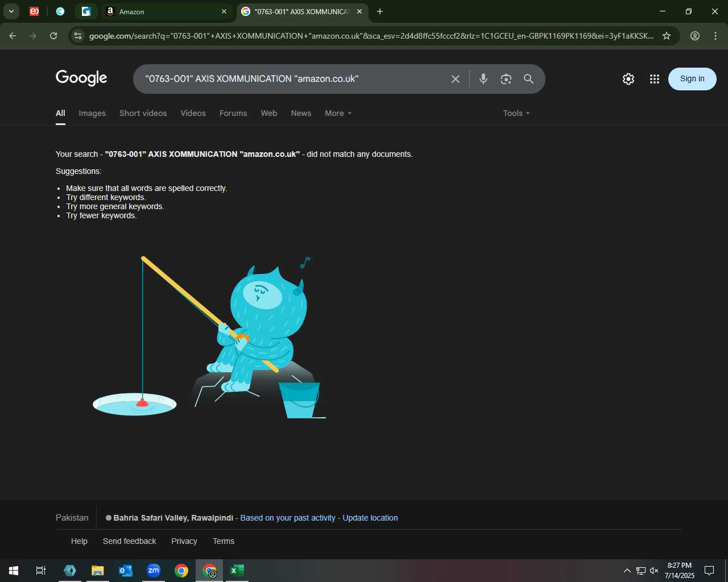728x582 pixels.
Task: Close the Amazon tab
Action: pos(224,11)
